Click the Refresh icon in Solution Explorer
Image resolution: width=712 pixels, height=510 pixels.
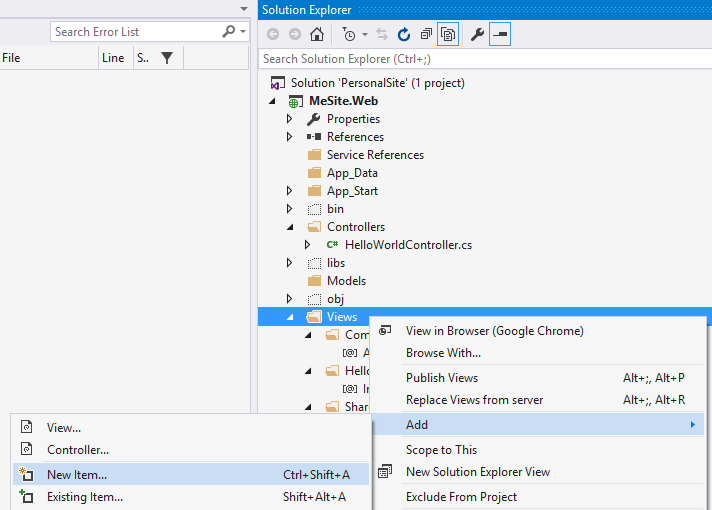pyautogui.click(x=404, y=34)
